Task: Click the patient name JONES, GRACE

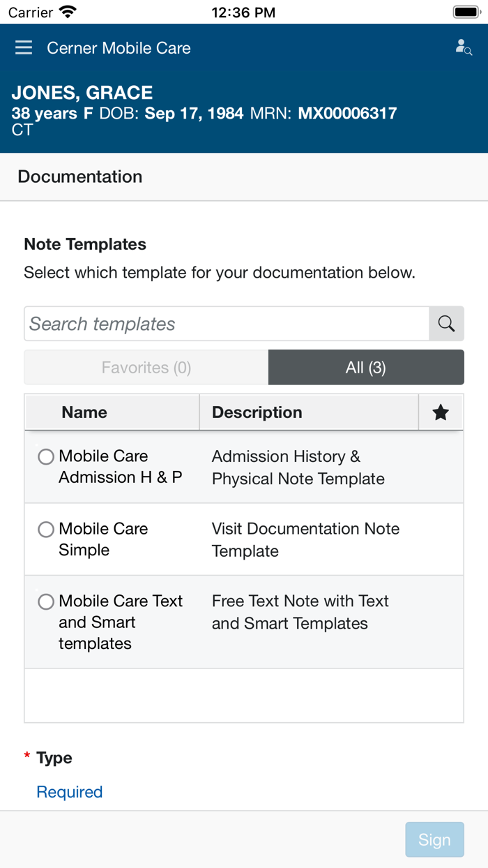Action: [82, 92]
